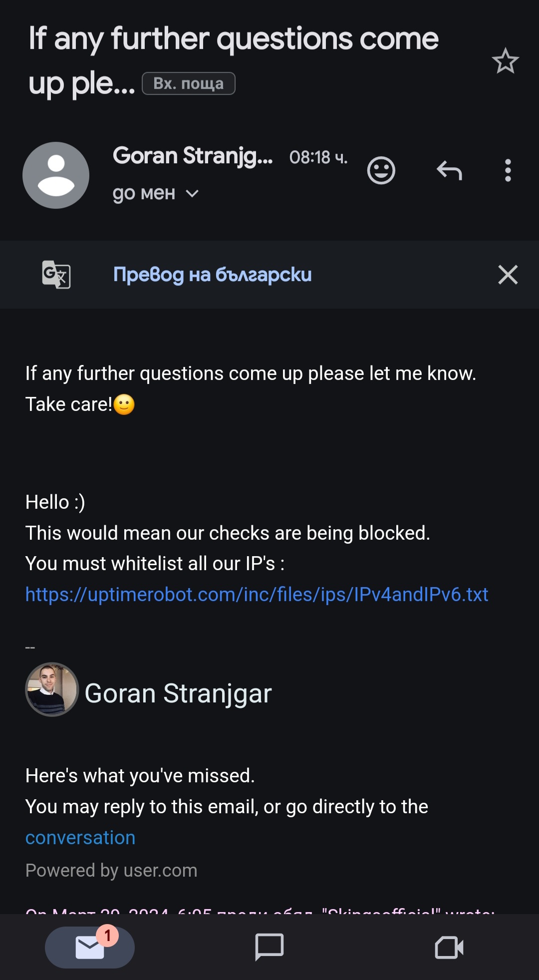Tap the Google Translate icon
The width and height of the screenshot is (539, 980).
(56, 275)
